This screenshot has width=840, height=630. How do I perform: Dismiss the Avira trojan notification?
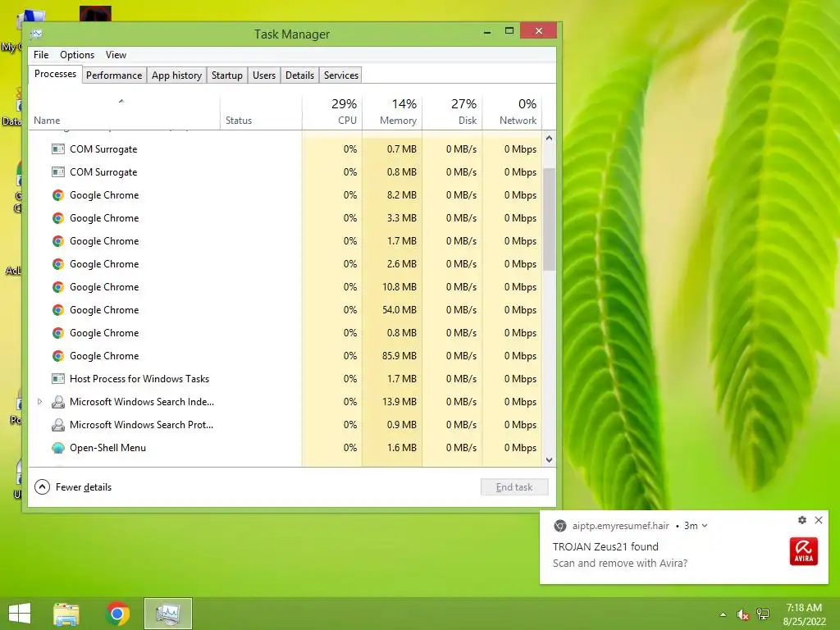coord(819,519)
